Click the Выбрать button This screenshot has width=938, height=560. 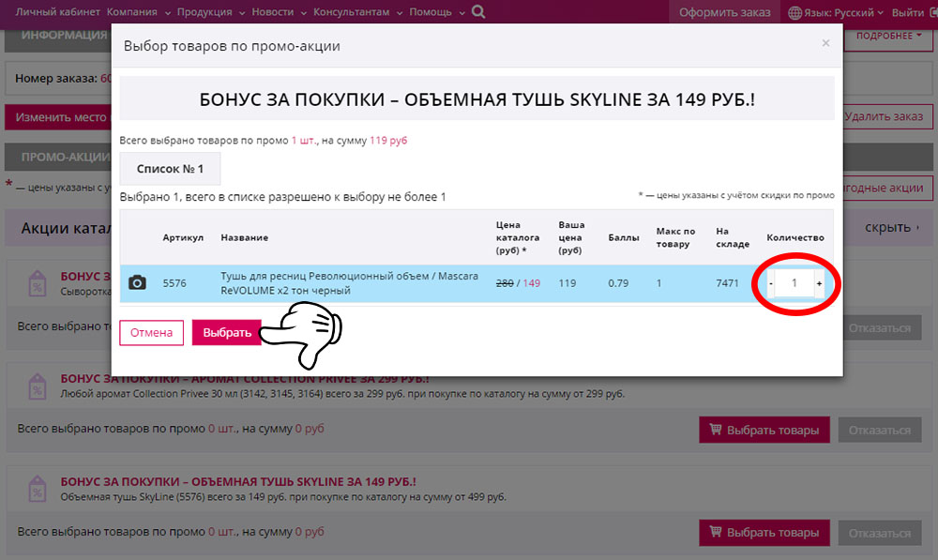click(227, 333)
